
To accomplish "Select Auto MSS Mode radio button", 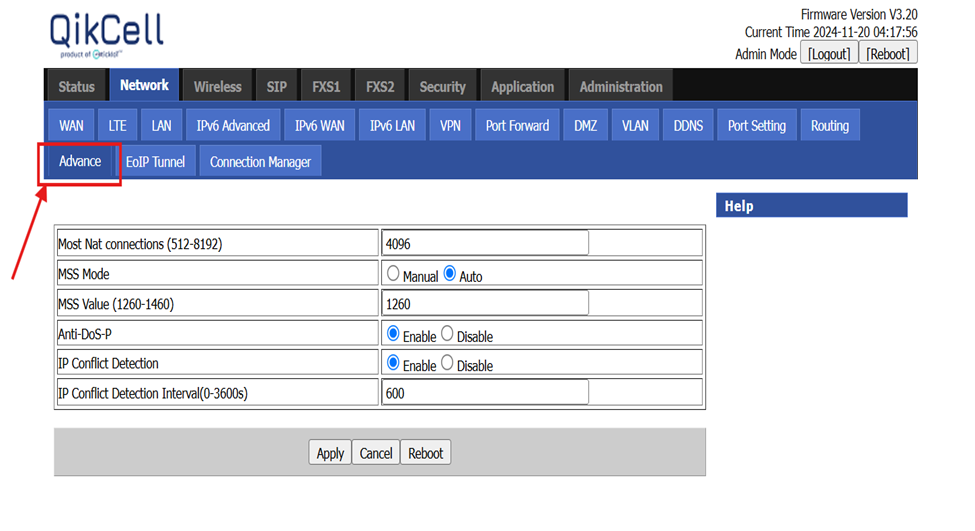I will point(450,274).
